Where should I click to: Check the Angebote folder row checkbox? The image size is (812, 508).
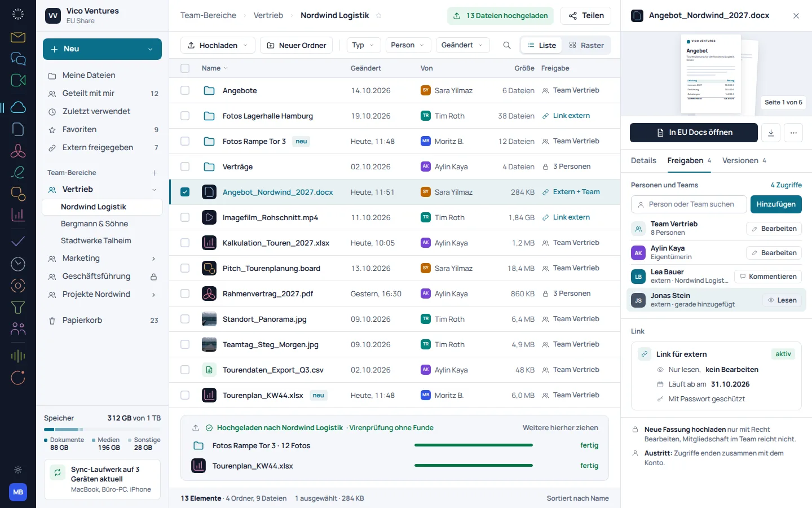point(185,90)
